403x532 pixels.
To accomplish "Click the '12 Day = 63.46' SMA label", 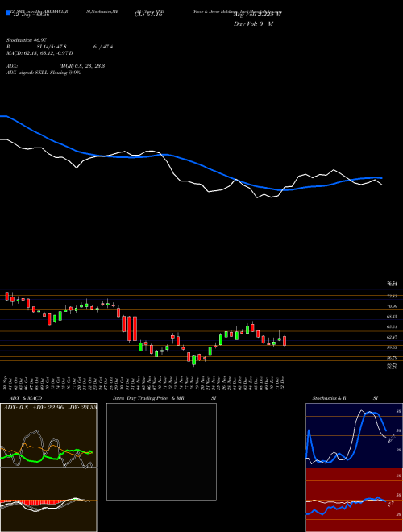I will pyautogui.click(x=30, y=15).
